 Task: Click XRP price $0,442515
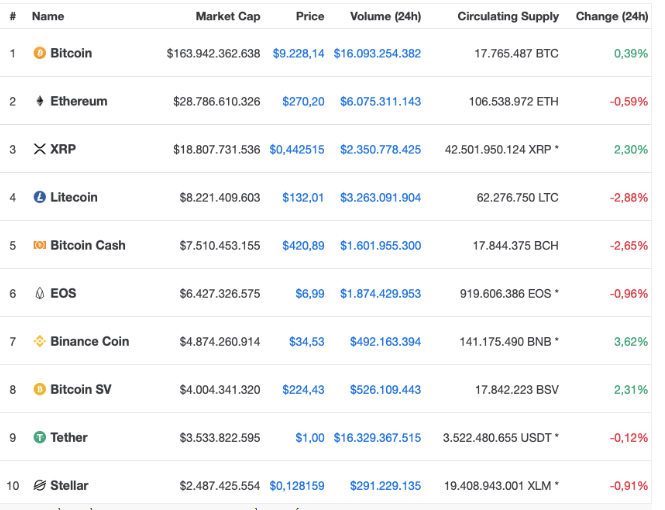[x=297, y=149]
